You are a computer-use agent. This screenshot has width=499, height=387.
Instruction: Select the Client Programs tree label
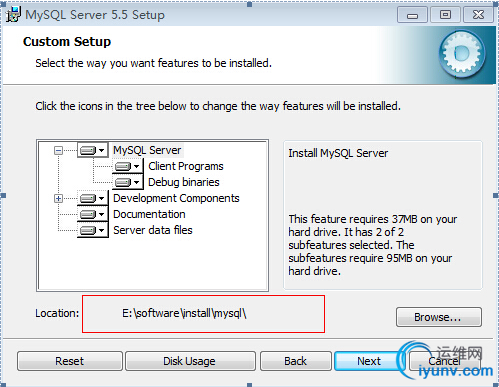pos(186,166)
